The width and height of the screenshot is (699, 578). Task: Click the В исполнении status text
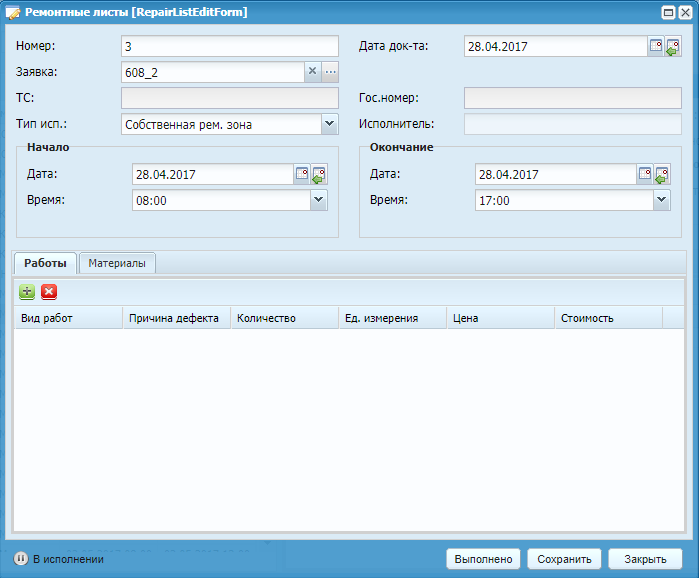tap(68, 559)
